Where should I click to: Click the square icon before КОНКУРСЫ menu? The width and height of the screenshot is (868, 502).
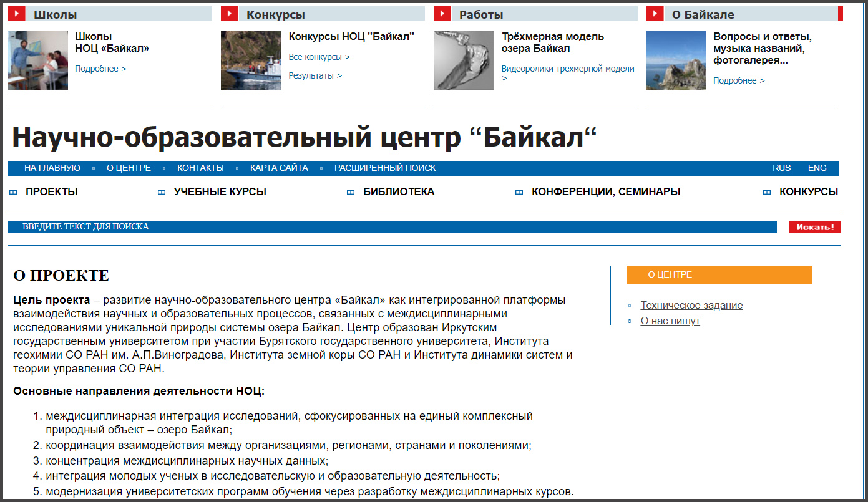[x=767, y=193]
